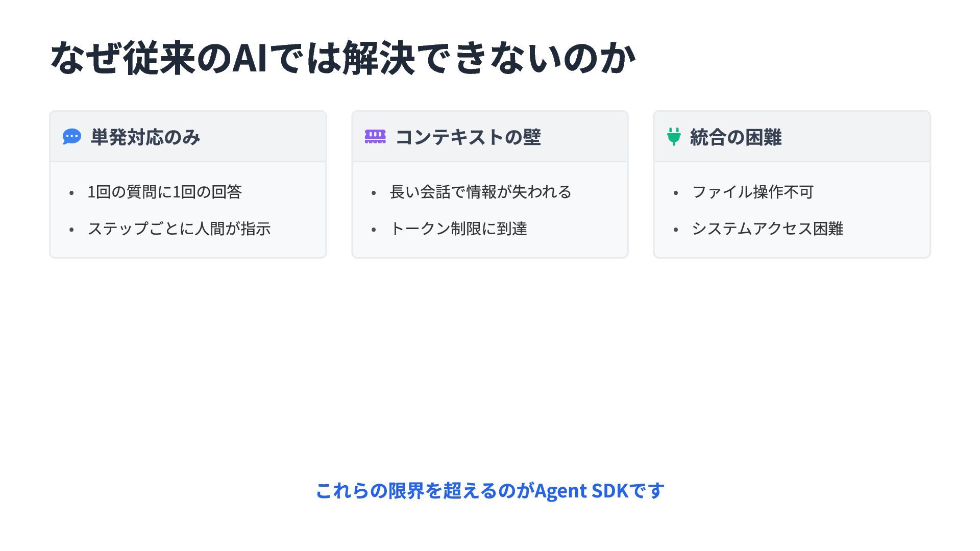The height and width of the screenshot is (551, 980).
Task: Click bullet dot before ファイル操作不可
Action: point(676,193)
